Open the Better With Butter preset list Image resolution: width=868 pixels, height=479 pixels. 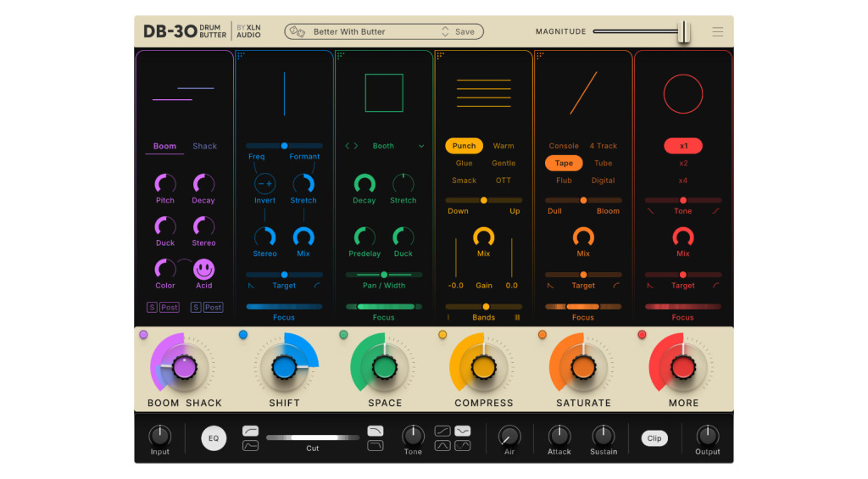(349, 31)
